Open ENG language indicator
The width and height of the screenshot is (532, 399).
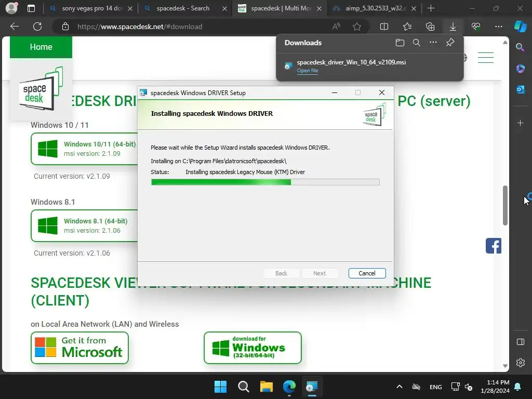click(436, 387)
